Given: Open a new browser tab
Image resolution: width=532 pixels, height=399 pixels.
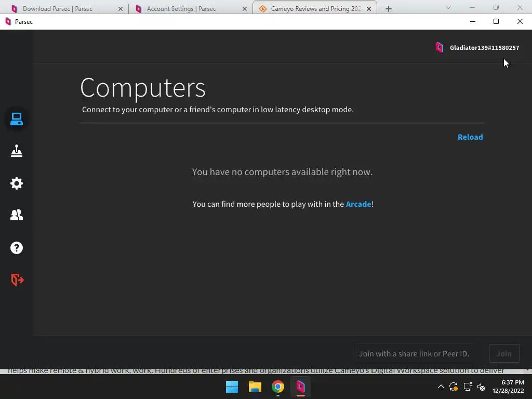Looking at the screenshot, I should tap(389, 9).
